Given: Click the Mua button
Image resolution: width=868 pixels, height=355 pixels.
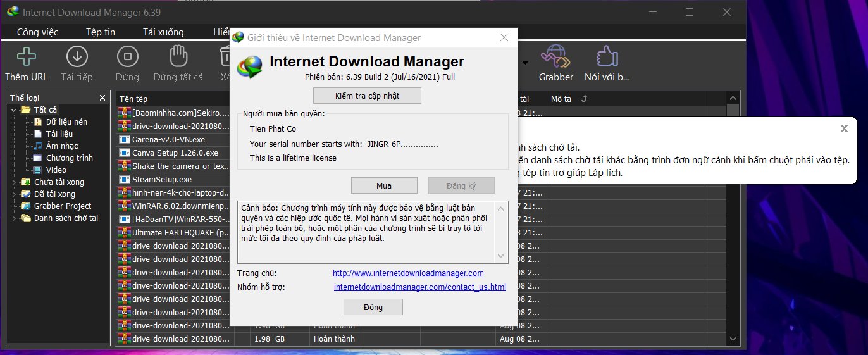Looking at the screenshot, I should [x=384, y=185].
